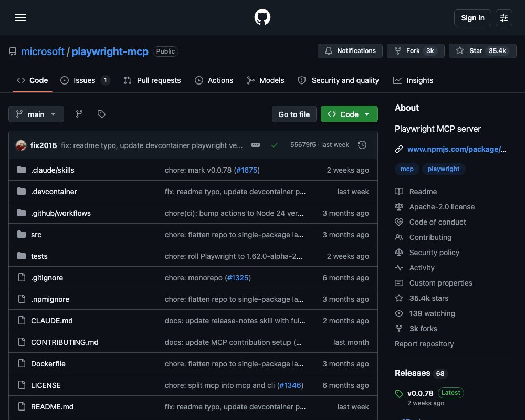Open the Releases 68 heading link
This screenshot has height=420, width=525.
click(x=421, y=373)
